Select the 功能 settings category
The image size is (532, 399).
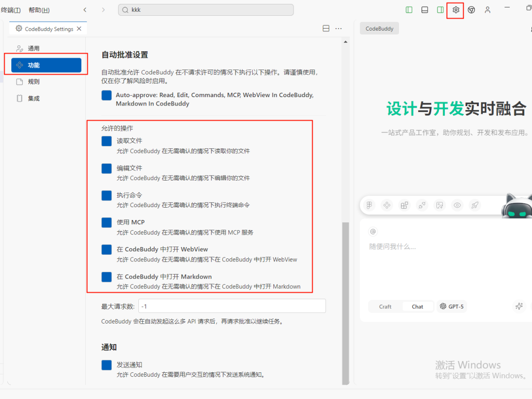point(46,65)
